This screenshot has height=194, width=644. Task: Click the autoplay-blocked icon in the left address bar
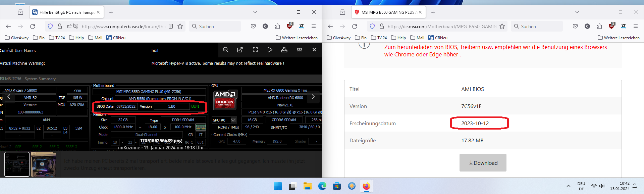(76, 27)
